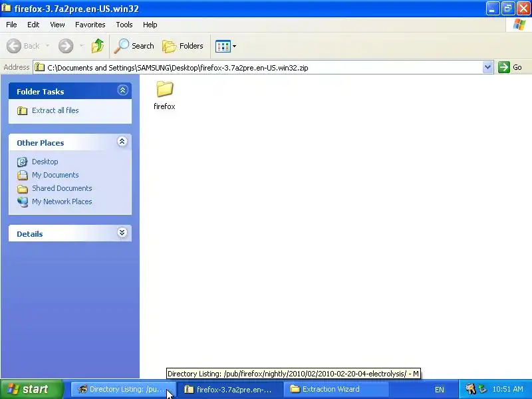Click the zip icon in address bar
This screenshot has height=399, width=532.
tap(39, 67)
